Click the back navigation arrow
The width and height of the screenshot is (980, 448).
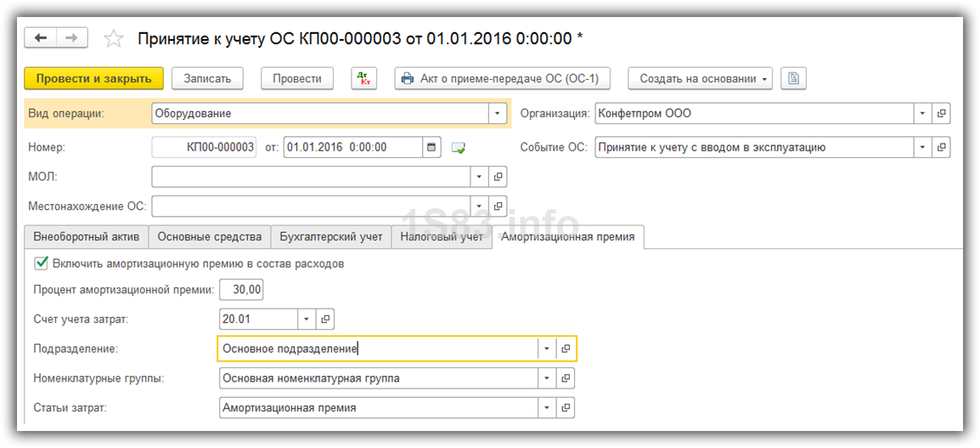click(41, 38)
